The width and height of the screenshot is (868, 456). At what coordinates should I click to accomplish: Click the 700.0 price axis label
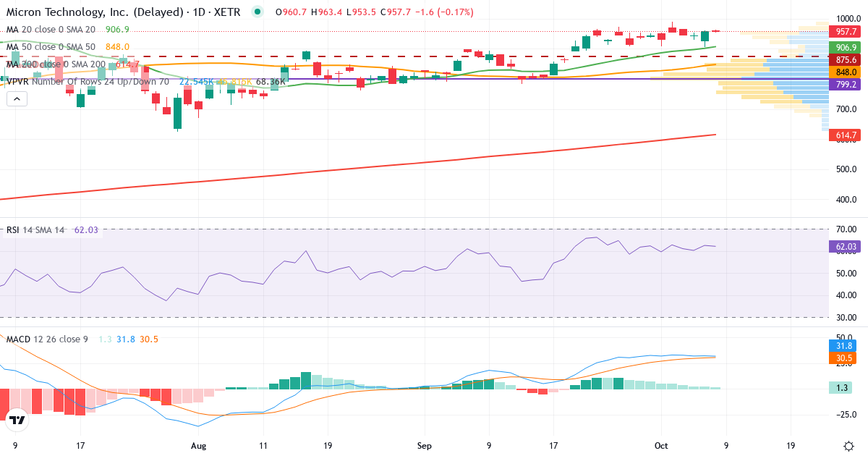[x=846, y=109]
